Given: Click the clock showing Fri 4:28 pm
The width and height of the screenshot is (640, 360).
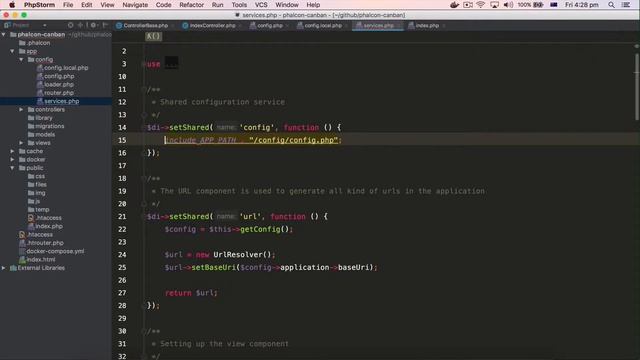Looking at the screenshot, I should click(x=582, y=5).
